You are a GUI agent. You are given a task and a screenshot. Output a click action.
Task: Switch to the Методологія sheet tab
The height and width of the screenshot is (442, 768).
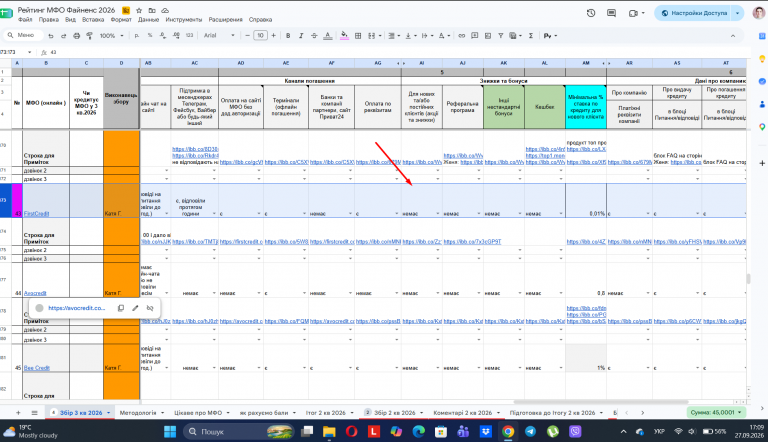pos(138,413)
